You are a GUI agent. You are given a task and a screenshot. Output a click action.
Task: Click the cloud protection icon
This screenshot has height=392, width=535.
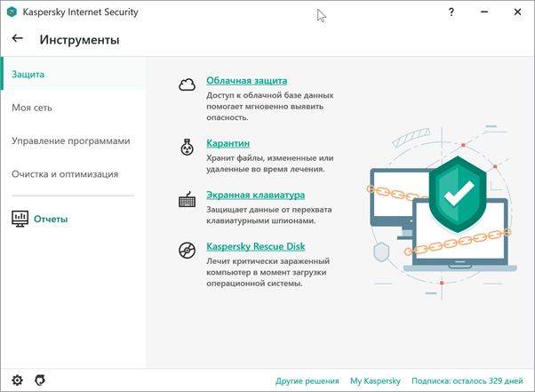coord(187,84)
